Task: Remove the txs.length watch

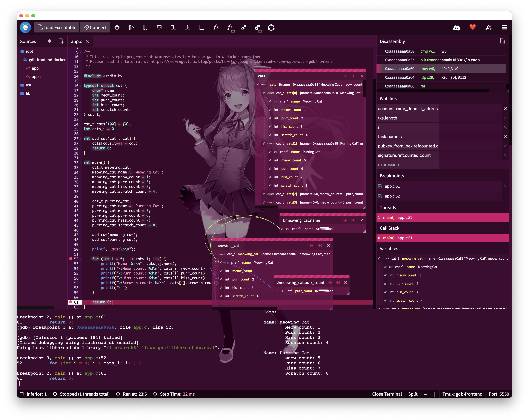Action: [505, 118]
